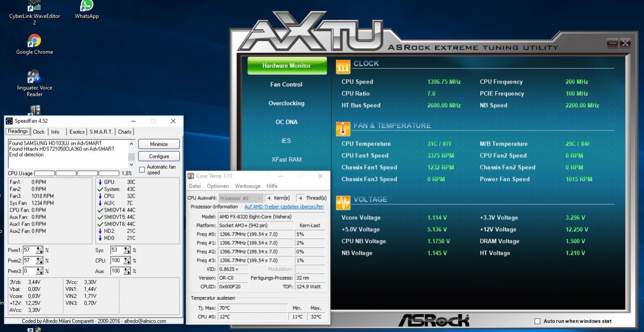
Task: Adjust the Sys speed spinner arrows
Action: pos(128,250)
